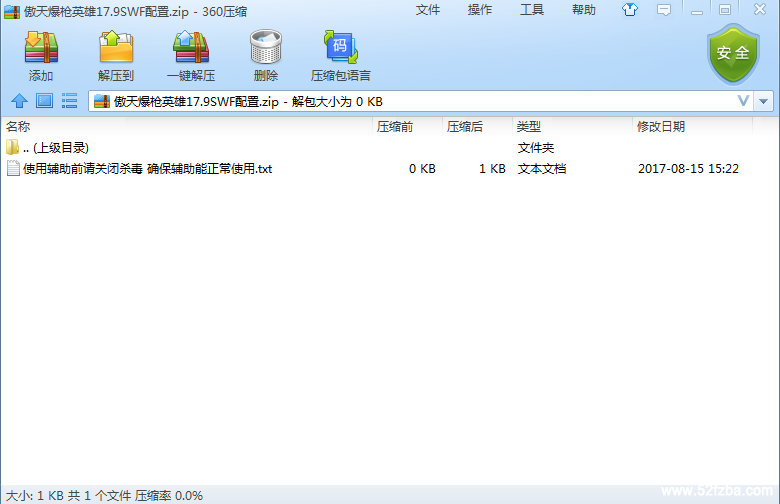Click the zip archive icon in the path bar
Viewport: 780px width, 504px height.
click(101, 101)
